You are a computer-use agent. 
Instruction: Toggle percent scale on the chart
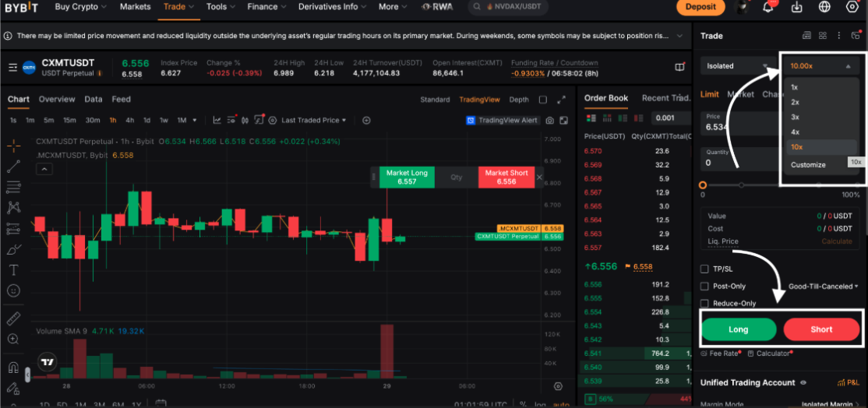tap(523, 404)
